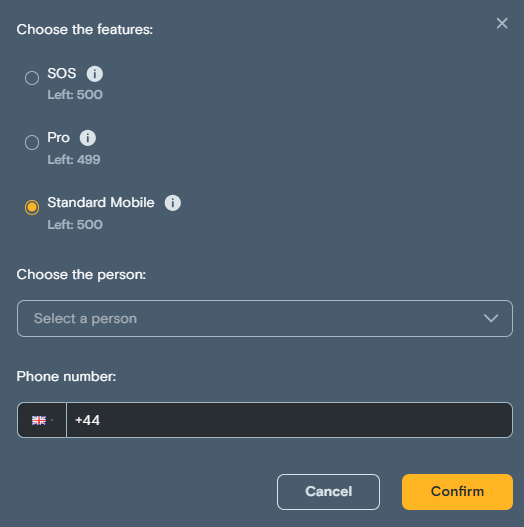The image size is (524, 527).
Task: Choose the Pro radio button
Action: tap(32, 143)
